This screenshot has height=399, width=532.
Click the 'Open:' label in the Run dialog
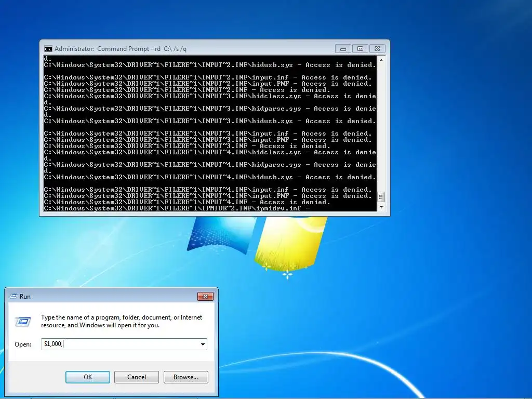[23, 344]
